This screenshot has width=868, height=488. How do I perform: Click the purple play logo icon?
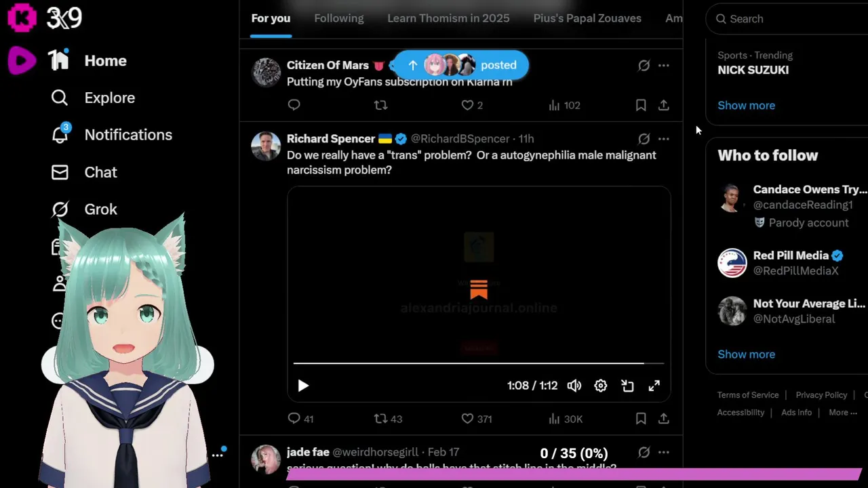[22, 60]
